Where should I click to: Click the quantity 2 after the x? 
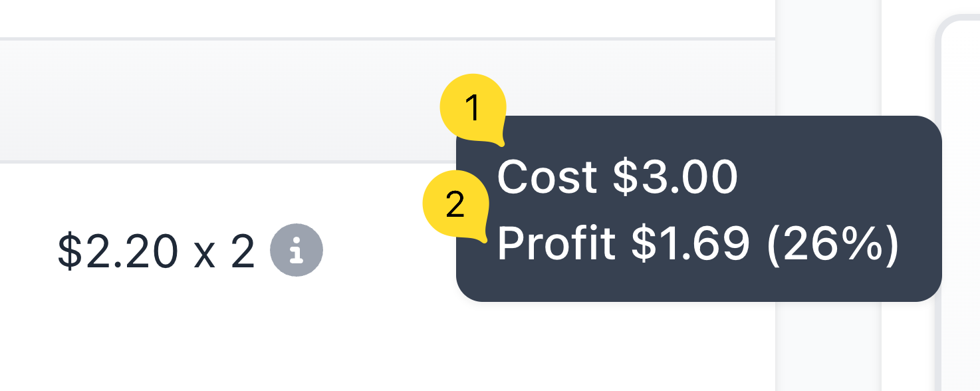(243, 251)
